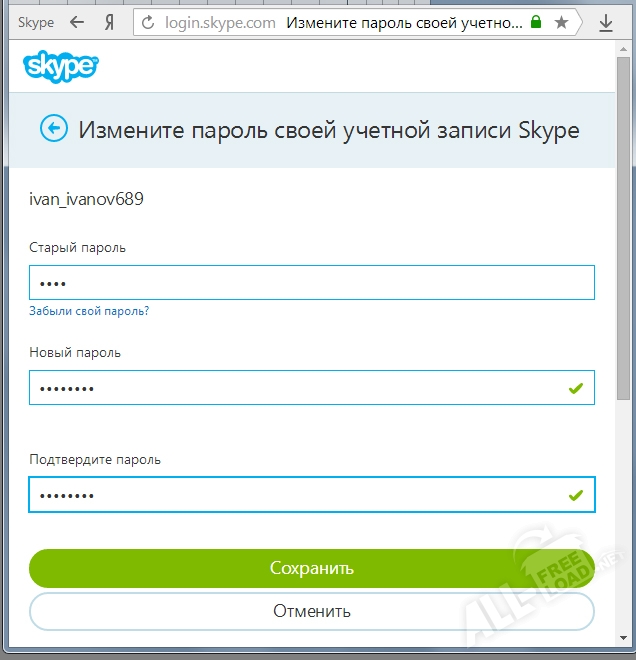Image resolution: width=636 pixels, height=660 pixels.
Task: Focus the Старый пароль field
Action: (312, 282)
